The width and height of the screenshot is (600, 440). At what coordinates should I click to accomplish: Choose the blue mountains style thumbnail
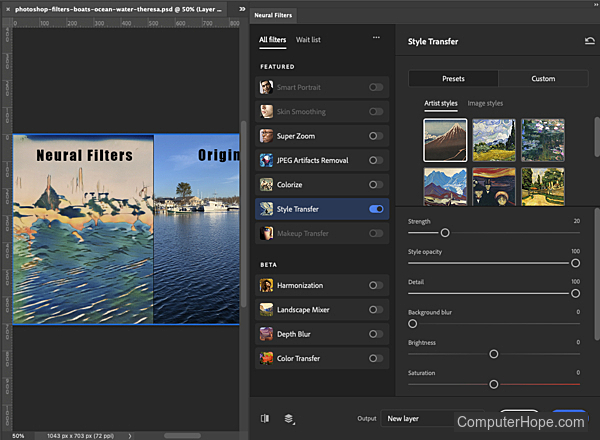[x=445, y=187]
